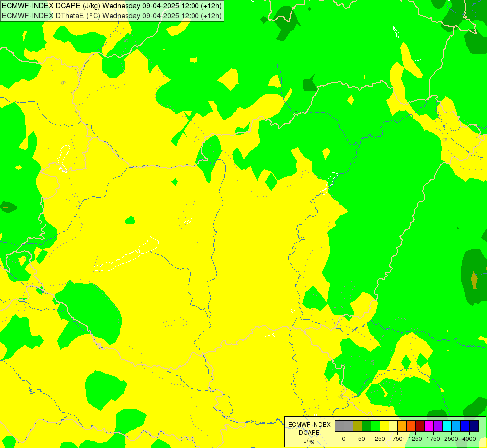Click the bright green legend swatch before 250
This screenshot has height=448, width=487.
point(376,426)
